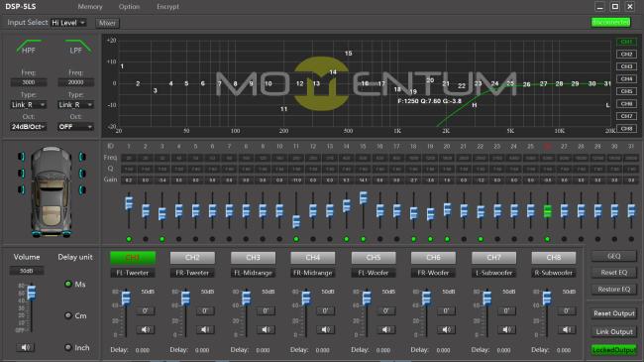Image resolution: width=644 pixels, height=362 pixels.
Task: Click the HPF Freq input field showing 3000
Action: coord(29,82)
